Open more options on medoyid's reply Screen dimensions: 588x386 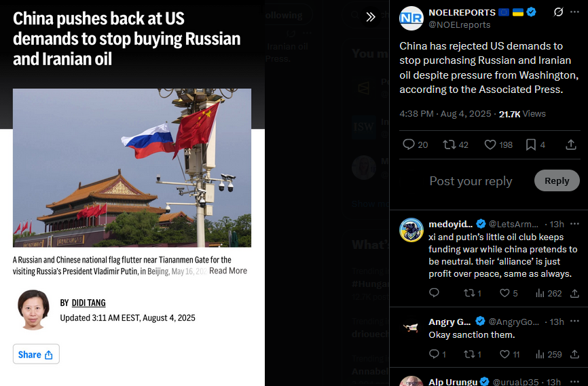pos(574,224)
